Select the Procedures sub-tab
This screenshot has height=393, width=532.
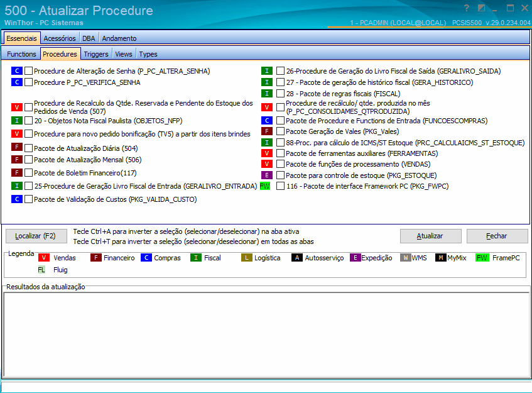coord(60,54)
